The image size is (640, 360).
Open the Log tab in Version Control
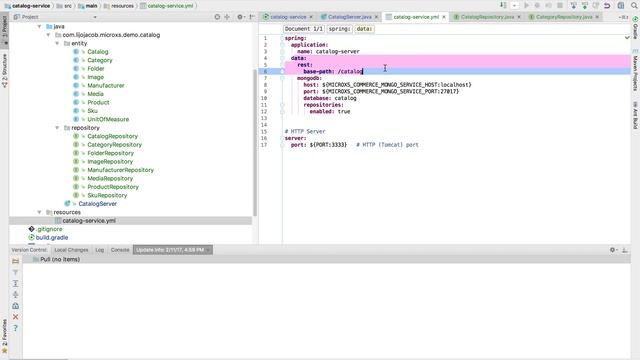point(100,250)
